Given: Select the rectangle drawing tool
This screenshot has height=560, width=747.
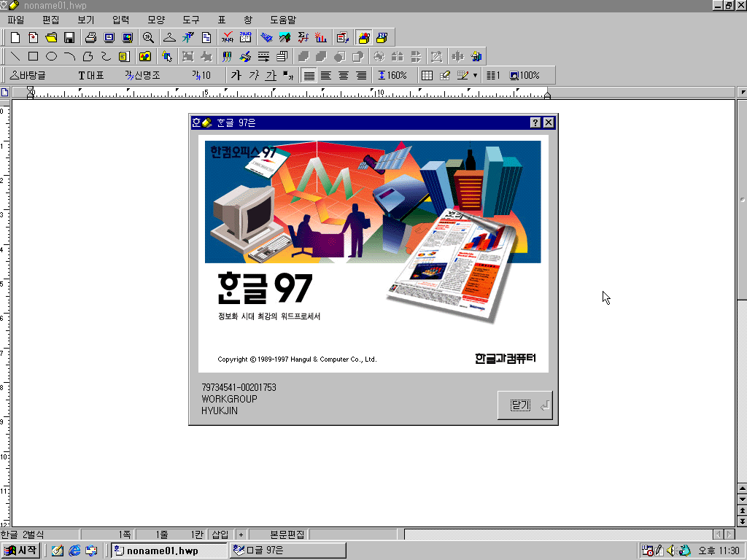Looking at the screenshot, I should click(x=34, y=57).
